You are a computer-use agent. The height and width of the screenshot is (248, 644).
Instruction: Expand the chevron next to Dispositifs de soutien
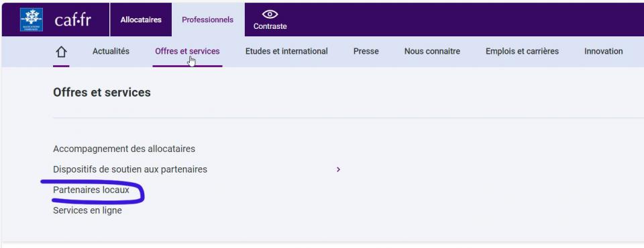point(338,169)
